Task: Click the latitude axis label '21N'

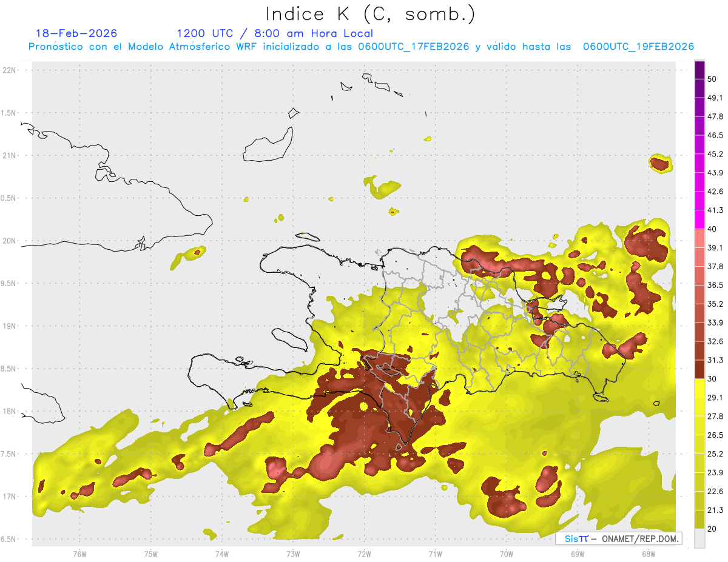Action: 8,155
